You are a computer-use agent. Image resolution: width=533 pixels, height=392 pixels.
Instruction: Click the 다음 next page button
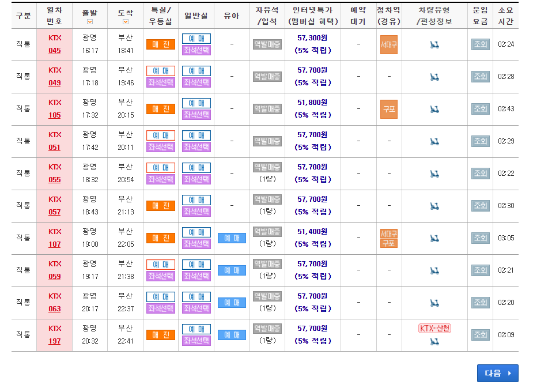(x=497, y=373)
